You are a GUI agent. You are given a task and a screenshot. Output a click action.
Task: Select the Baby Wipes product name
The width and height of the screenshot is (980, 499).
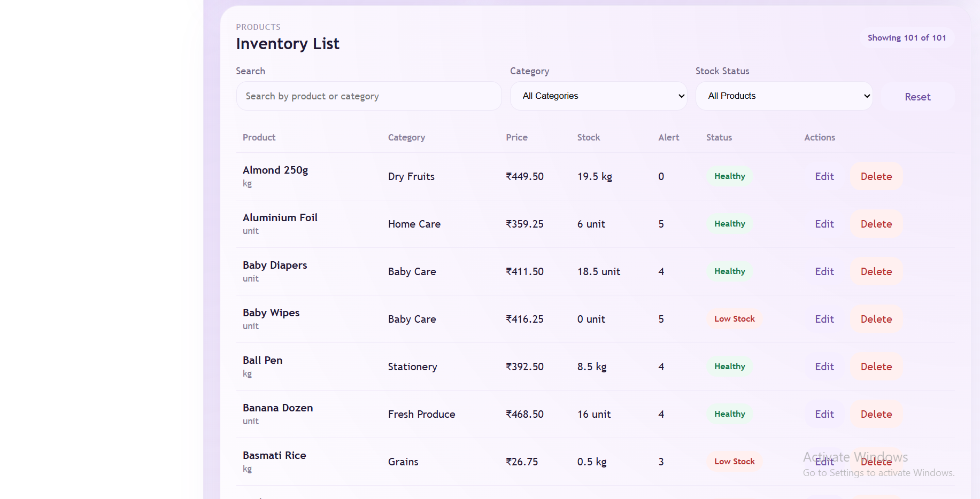coord(271,313)
